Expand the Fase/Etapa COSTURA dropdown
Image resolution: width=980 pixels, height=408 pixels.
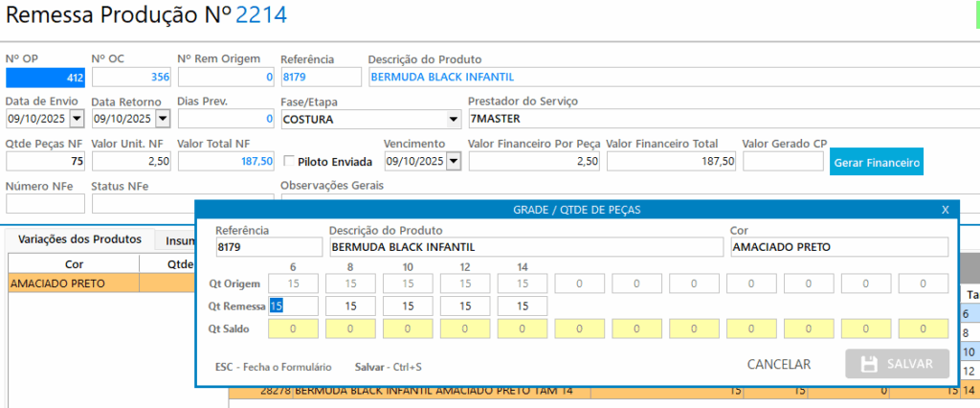point(453,119)
